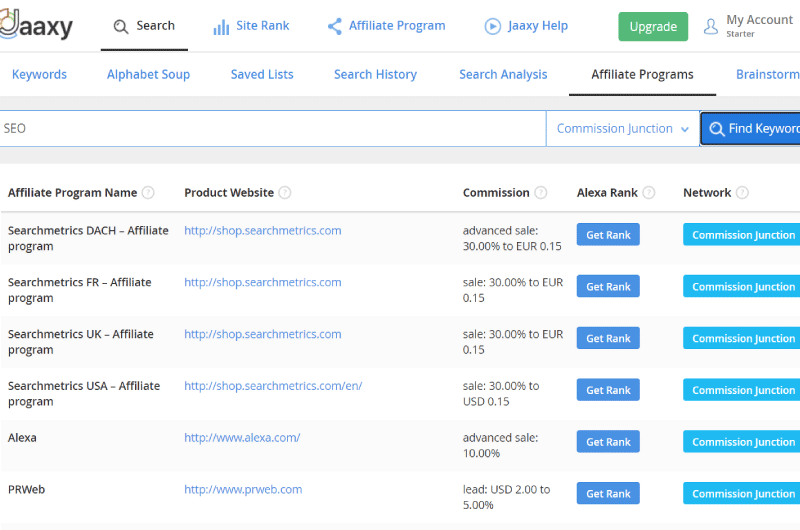The image size is (800, 530).
Task: Get Rank for Searchmetrics USA program
Action: coord(608,390)
